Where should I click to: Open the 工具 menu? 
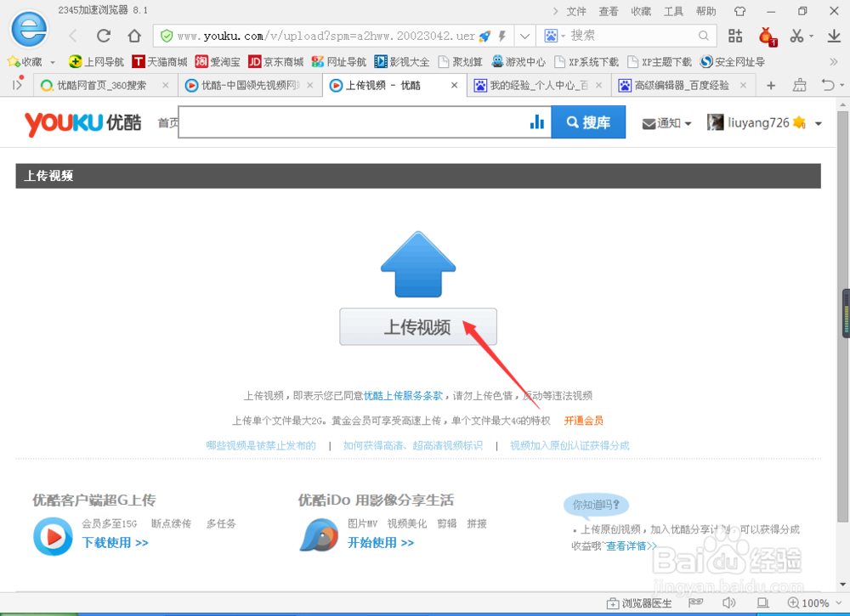coord(673,11)
